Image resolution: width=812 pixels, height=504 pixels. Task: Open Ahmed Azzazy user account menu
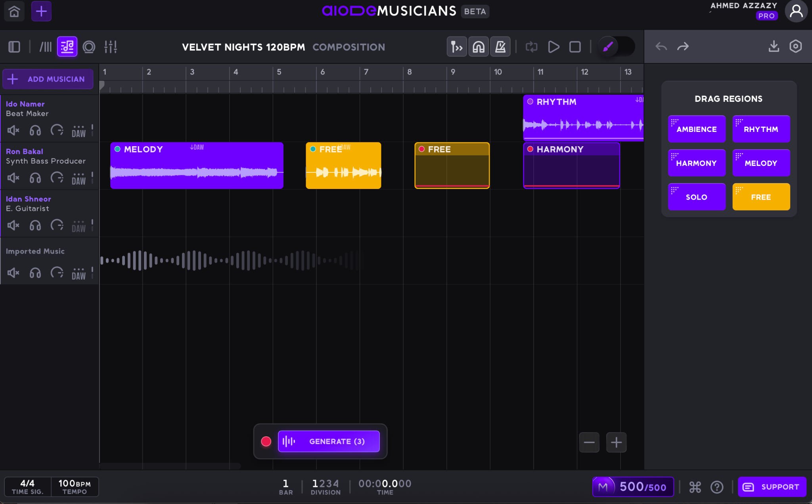tap(796, 11)
